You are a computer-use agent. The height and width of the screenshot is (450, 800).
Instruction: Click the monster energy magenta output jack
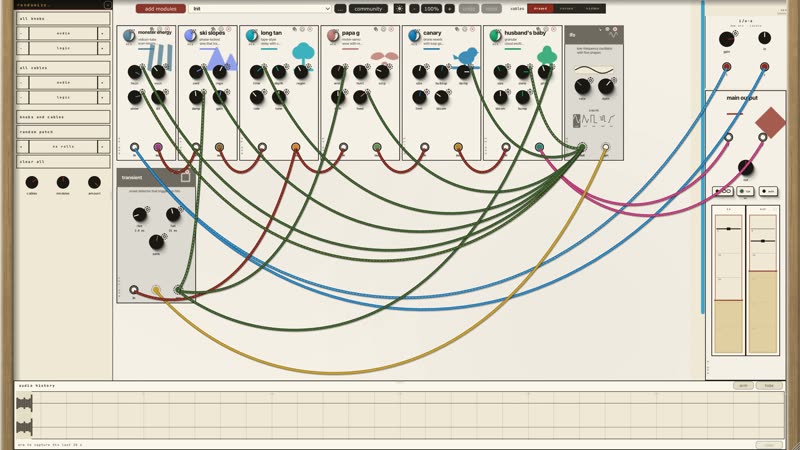point(158,147)
